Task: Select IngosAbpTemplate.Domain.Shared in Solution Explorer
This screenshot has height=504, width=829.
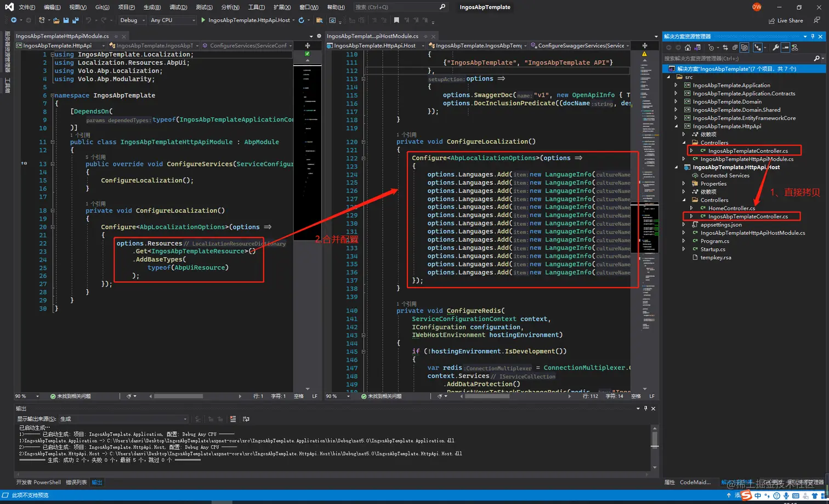Action: [x=736, y=110]
